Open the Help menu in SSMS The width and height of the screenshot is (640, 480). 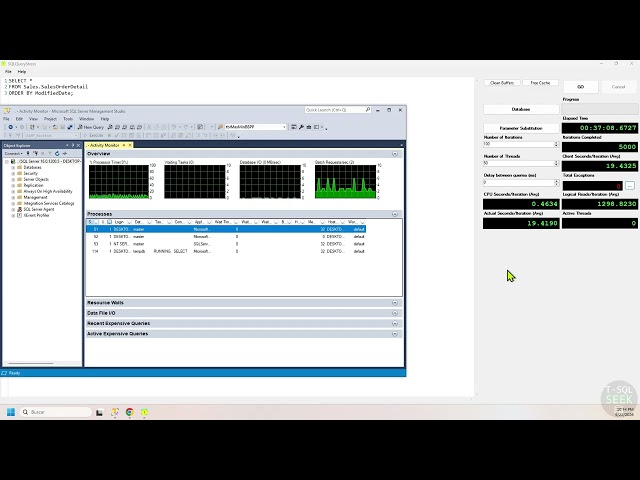105,119
